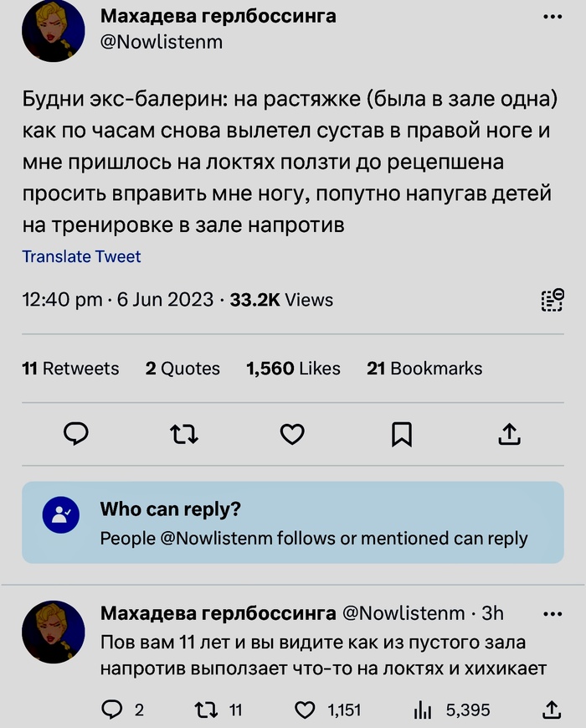The image size is (586, 728).
Task: Open tweet analytics beside the 33.2K Views count
Action: pos(548,299)
